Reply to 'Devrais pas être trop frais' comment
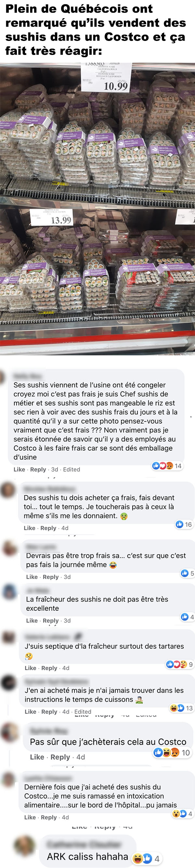This screenshot has width=195, height=868. (51, 577)
